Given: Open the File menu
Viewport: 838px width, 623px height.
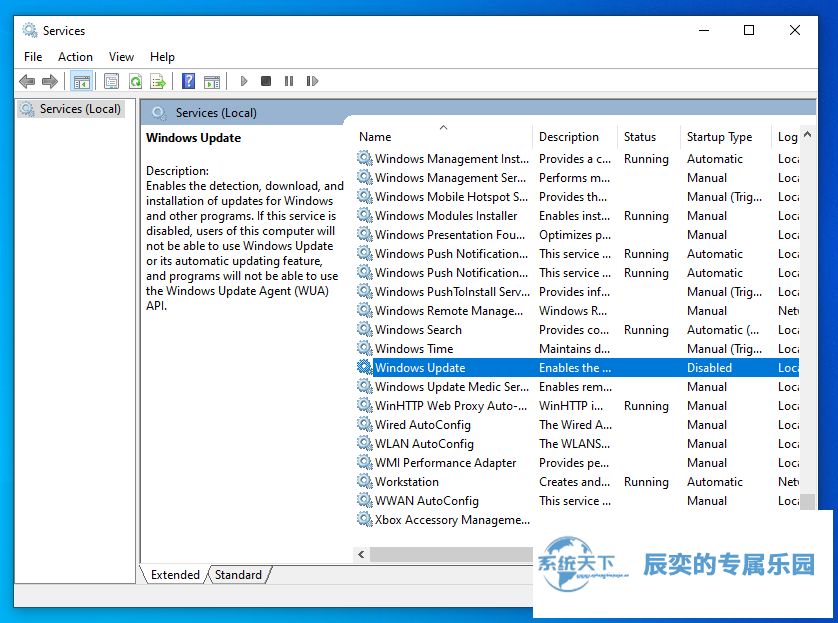Looking at the screenshot, I should 33,57.
